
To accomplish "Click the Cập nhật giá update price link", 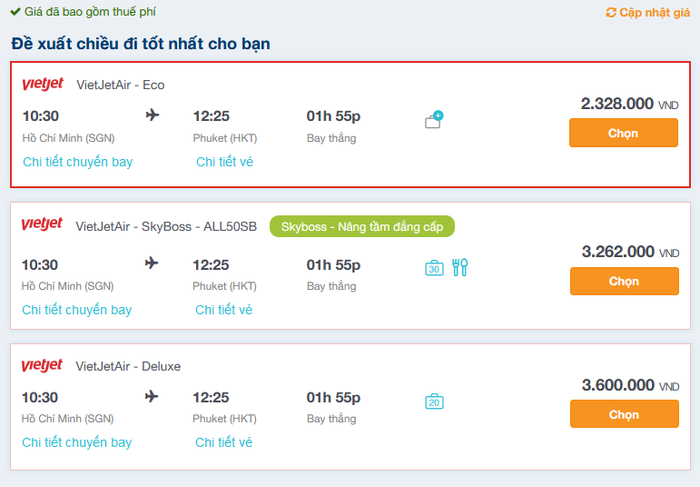I will tap(654, 12).
